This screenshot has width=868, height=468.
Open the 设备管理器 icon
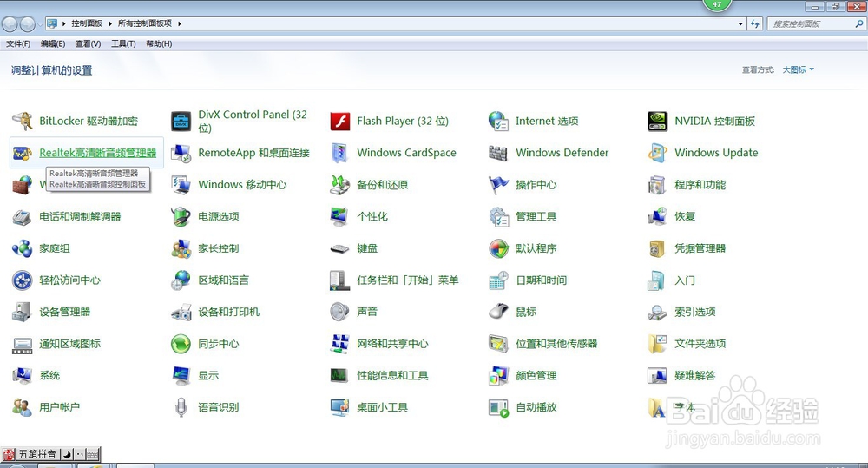23,312
